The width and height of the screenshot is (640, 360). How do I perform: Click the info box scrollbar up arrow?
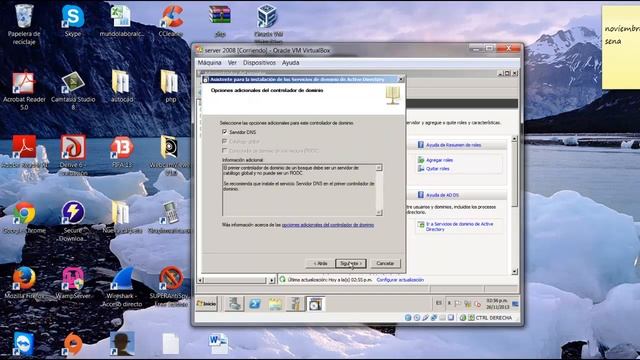pos(379,167)
